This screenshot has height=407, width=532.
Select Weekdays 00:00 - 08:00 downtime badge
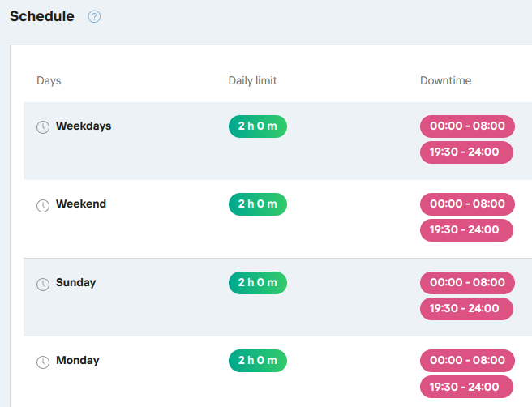pos(467,126)
